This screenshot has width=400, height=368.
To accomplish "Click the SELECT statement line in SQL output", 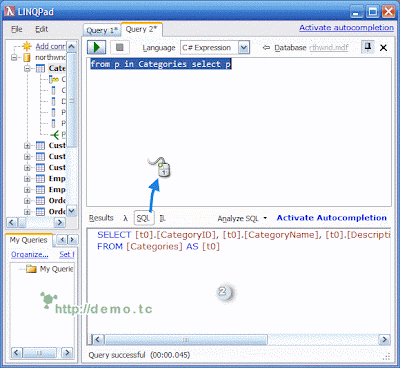I will pos(243,235).
